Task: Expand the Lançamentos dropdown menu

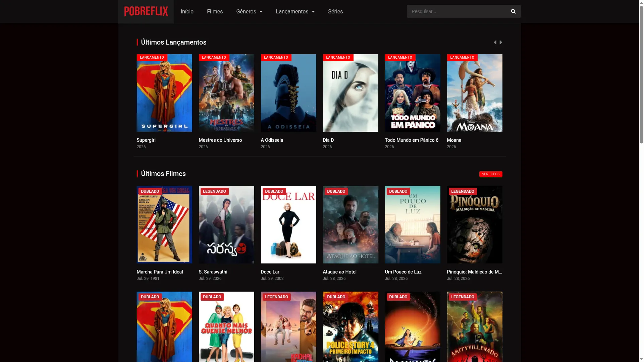Action: tap(295, 11)
